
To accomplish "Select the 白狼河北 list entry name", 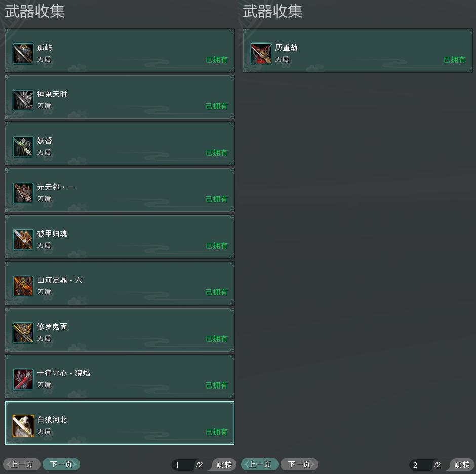I will click(x=52, y=420).
